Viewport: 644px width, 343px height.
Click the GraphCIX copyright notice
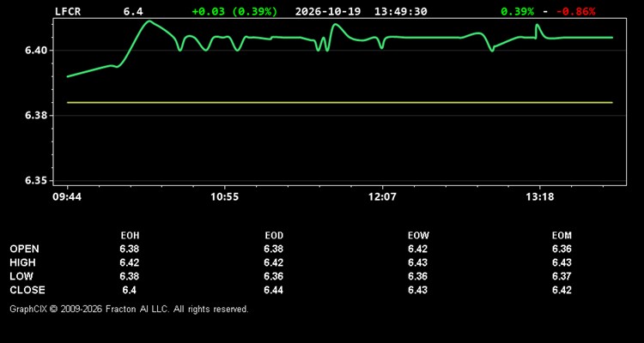(129, 309)
